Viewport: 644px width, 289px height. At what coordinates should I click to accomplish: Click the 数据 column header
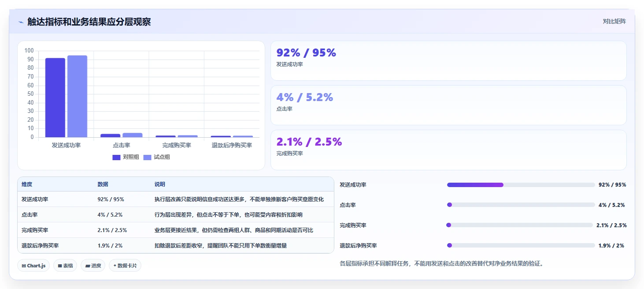(x=103, y=184)
